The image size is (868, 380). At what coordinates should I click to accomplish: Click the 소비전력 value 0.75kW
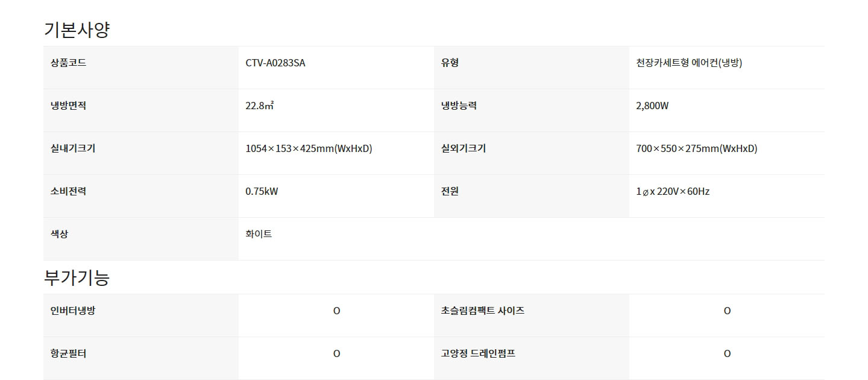coord(262,191)
